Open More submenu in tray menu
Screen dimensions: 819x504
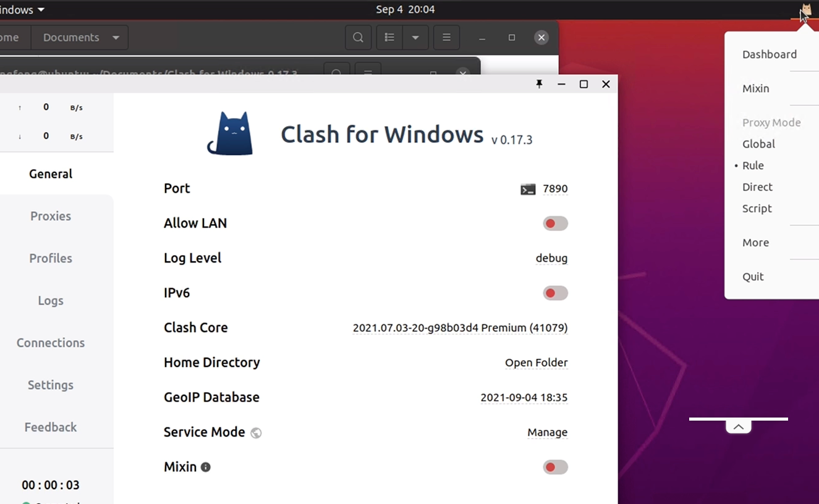click(x=755, y=243)
